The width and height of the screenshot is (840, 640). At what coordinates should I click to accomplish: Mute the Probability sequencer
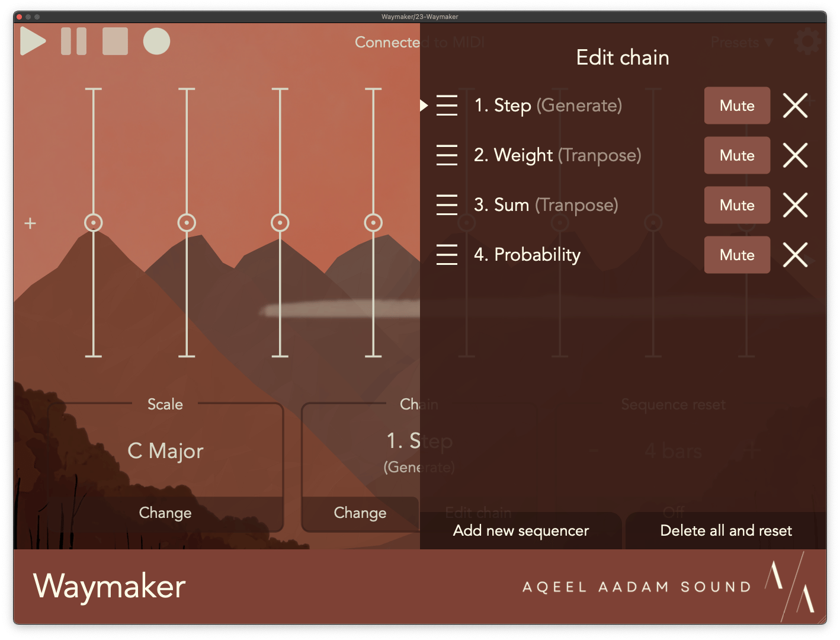coord(737,255)
